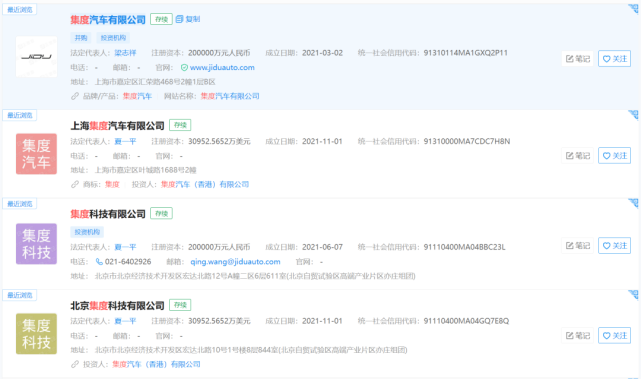The height and width of the screenshot is (379, 641).
Task: Select credit code 91310000MA7CDC7H8N
Action: [x=467, y=141]
